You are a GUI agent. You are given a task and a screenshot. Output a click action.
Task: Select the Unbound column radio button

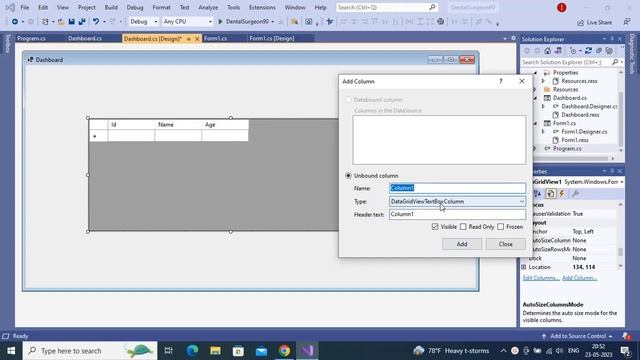pyautogui.click(x=348, y=176)
